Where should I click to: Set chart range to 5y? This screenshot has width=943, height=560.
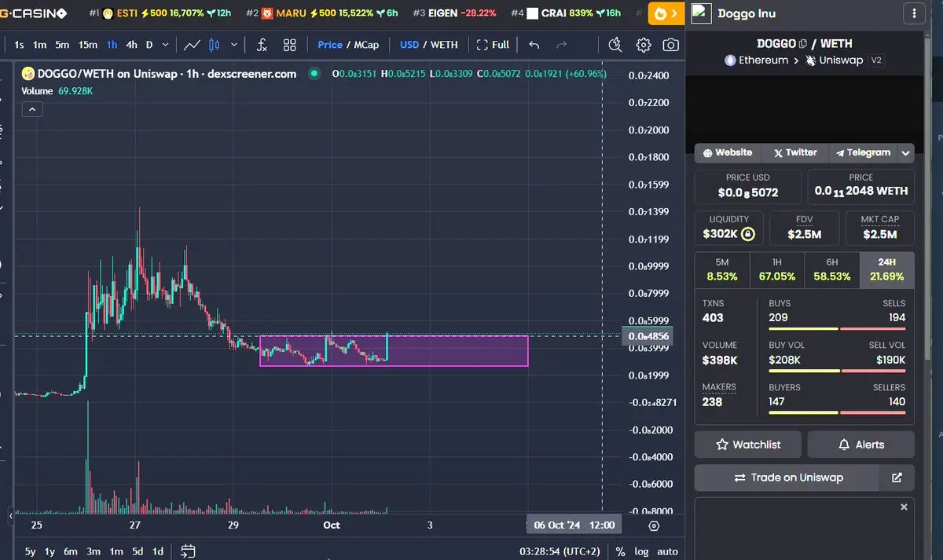[30, 551]
